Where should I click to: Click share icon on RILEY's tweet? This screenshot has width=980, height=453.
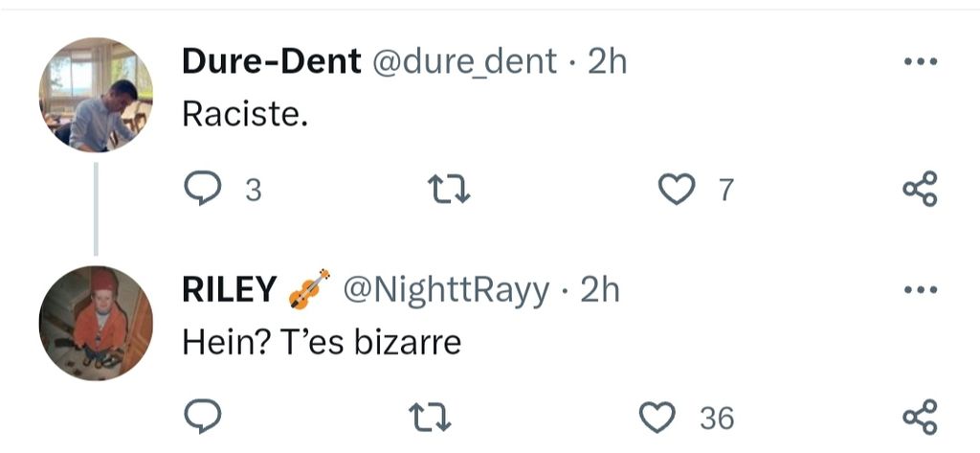[921, 417]
